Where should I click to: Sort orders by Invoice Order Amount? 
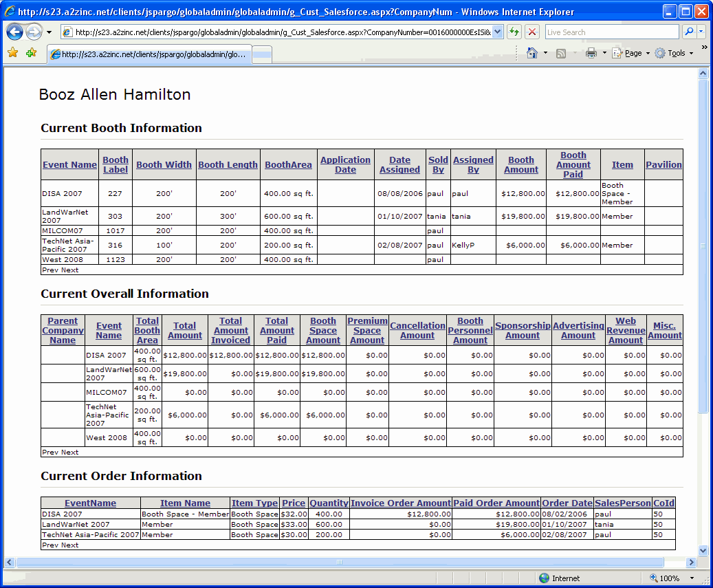(x=401, y=503)
